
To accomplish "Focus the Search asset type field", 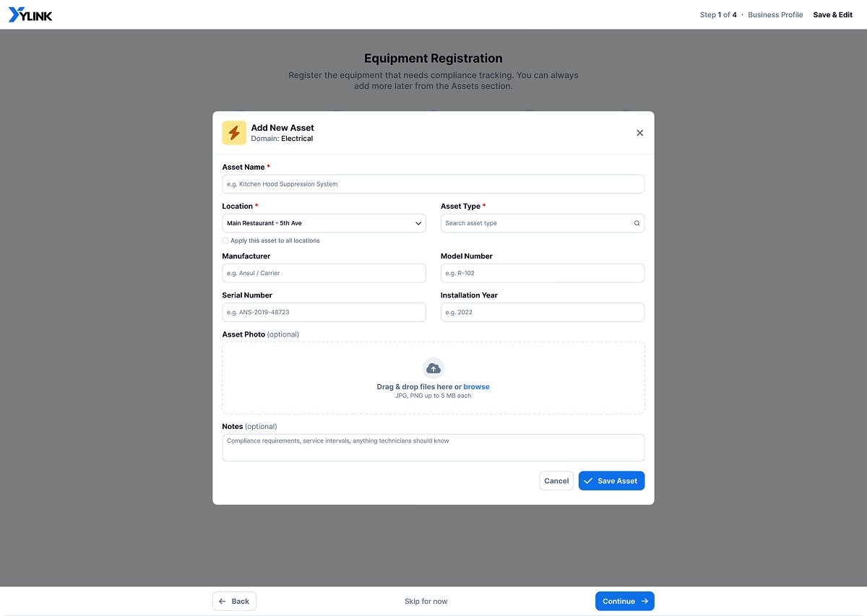I will (x=543, y=223).
